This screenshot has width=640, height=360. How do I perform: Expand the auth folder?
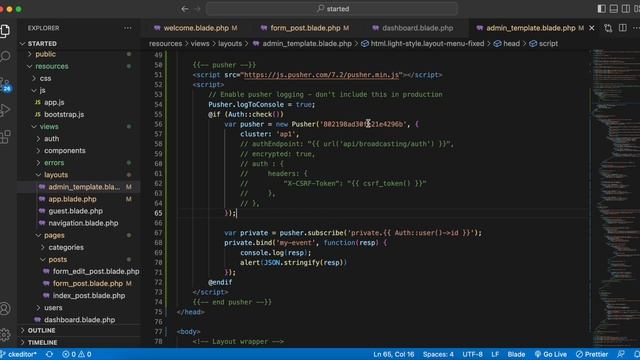(51, 139)
